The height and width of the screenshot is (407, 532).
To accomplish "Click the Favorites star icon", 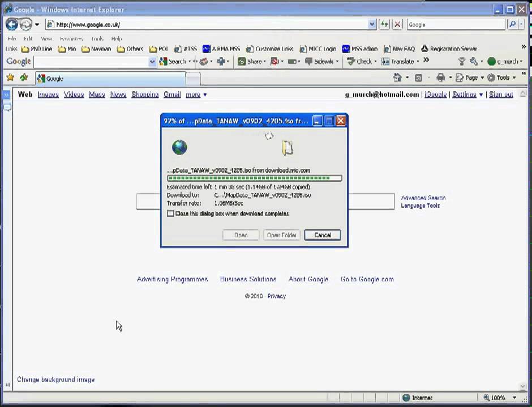I will [11, 77].
